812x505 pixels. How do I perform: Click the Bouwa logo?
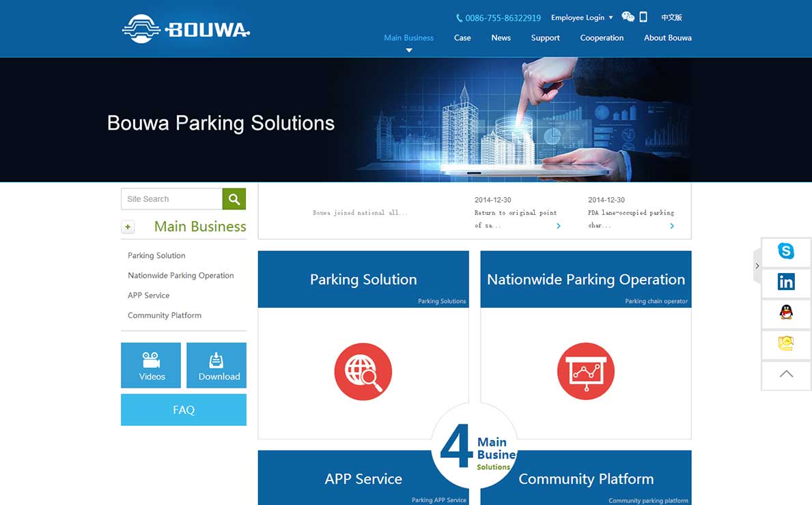coord(186,29)
